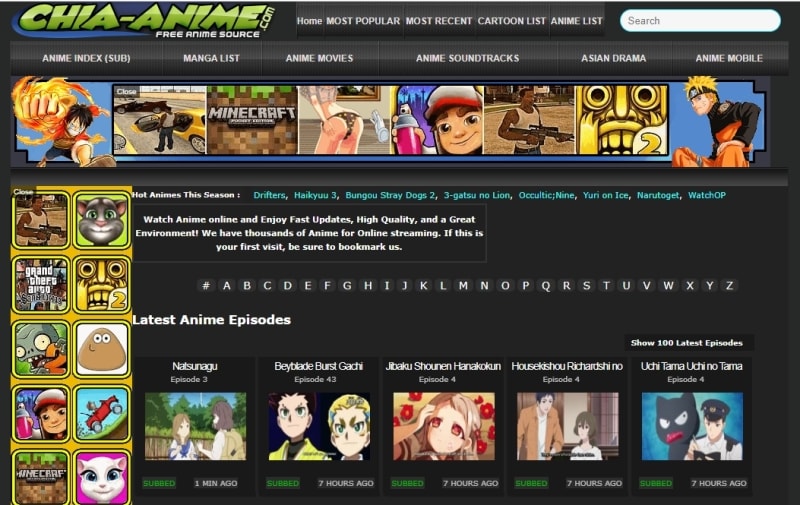Click the Talking Tom cat game icon
This screenshot has width=800, height=505.
(101, 221)
